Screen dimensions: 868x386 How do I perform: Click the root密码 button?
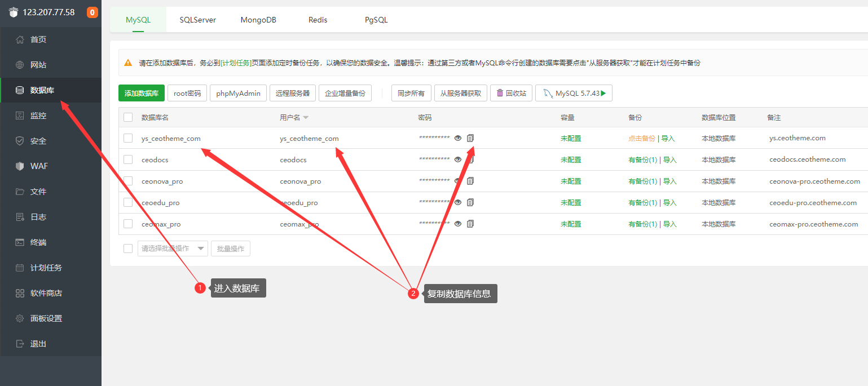coord(187,93)
